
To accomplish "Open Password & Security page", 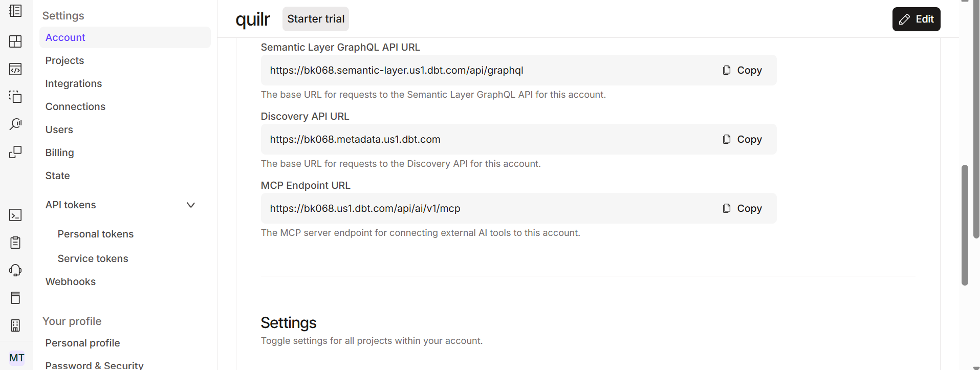I will coord(95,365).
